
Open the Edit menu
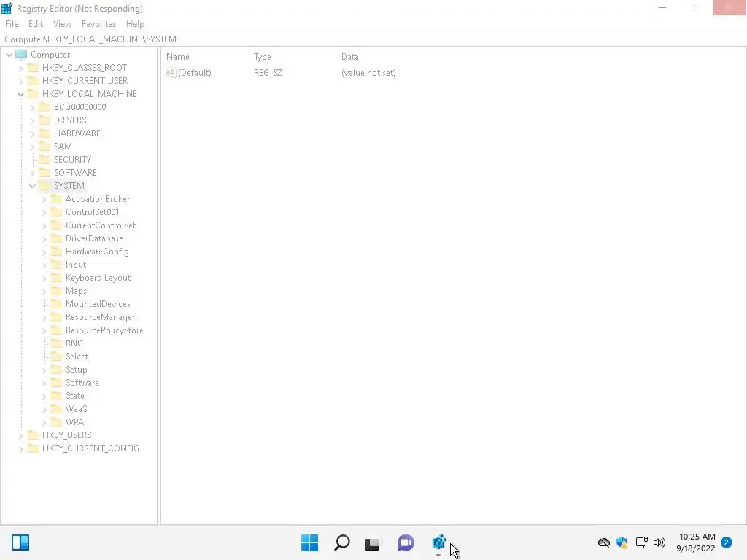(x=36, y=24)
